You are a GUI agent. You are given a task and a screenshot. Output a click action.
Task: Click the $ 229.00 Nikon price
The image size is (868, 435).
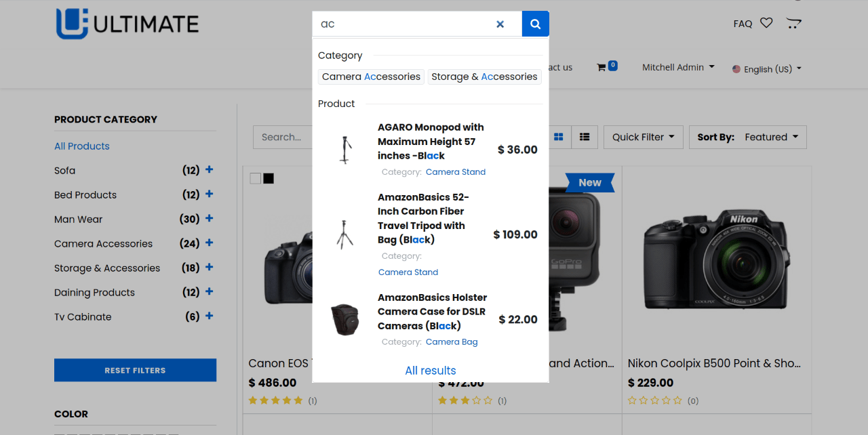650,383
